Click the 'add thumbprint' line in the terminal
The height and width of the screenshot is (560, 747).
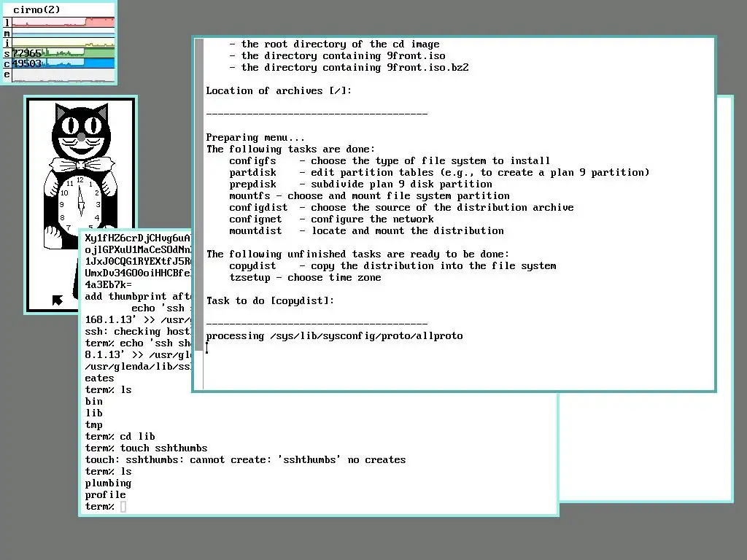coord(138,296)
